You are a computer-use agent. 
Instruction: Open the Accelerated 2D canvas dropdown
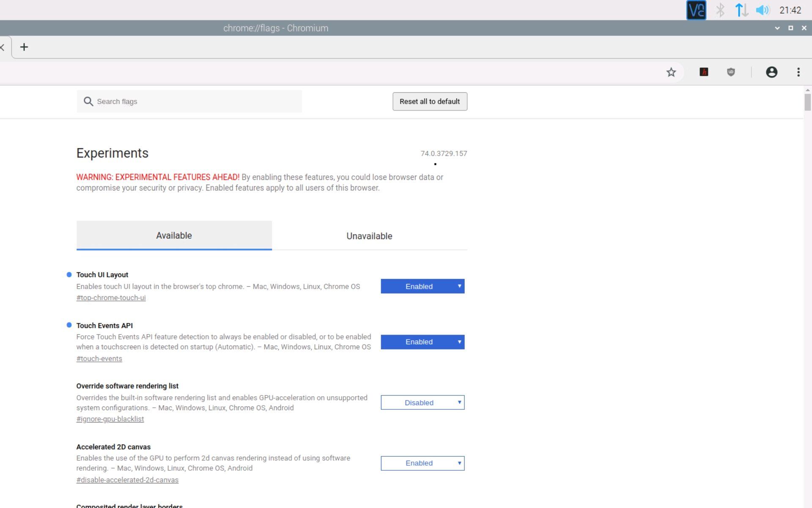pos(422,463)
